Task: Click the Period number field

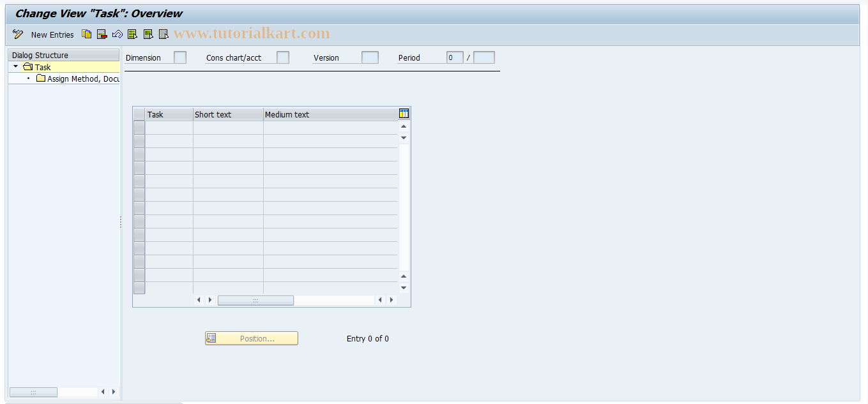Action: [x=455, y=57]
